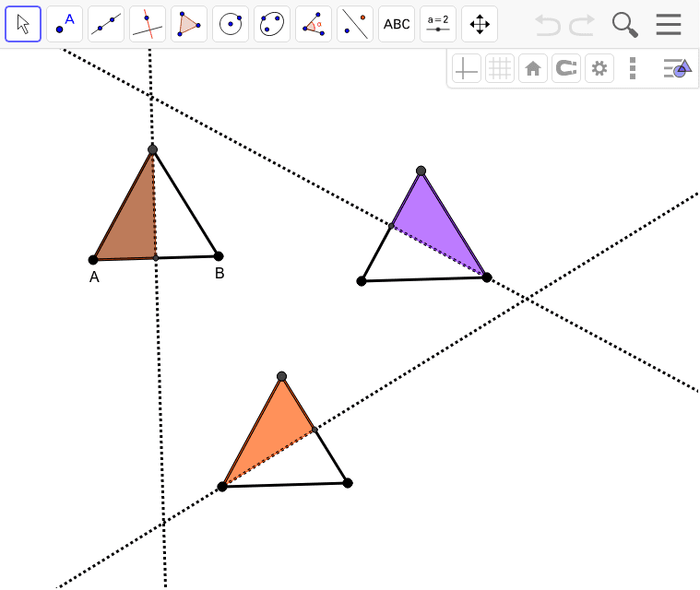Pick the ABC Text tool
Screen dimensions: 700x590
tap(397, 24)
